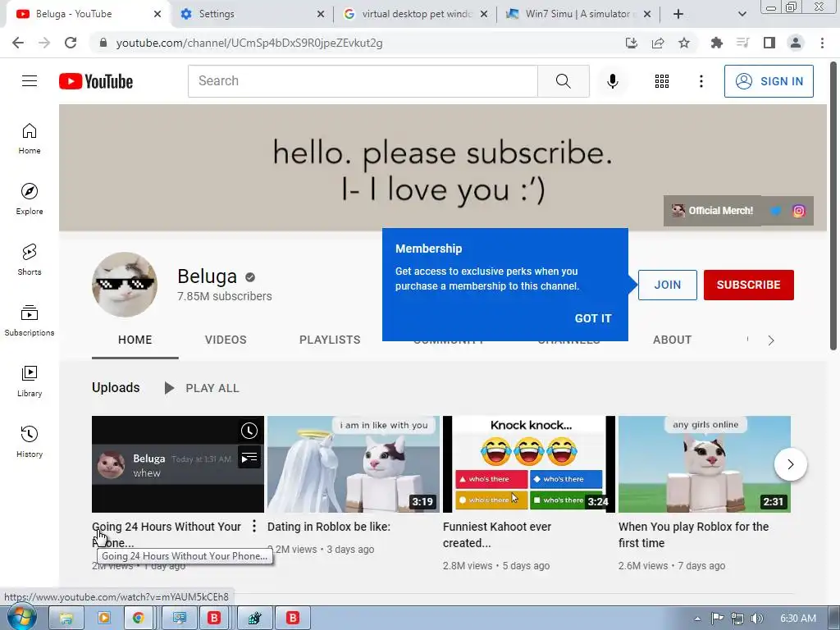Open Shorts in the sidebar
The image size is (840, 630).
pyautogui.click(x=30, y=260)
